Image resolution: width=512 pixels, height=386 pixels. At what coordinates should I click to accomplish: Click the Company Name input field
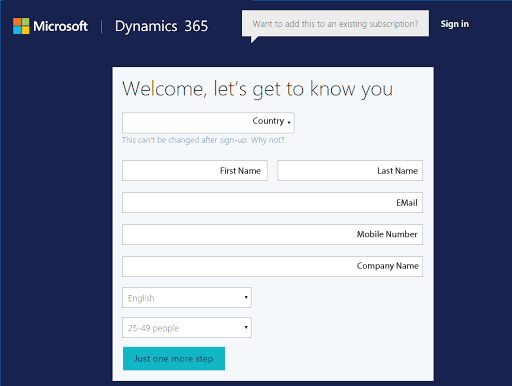[272, 266]
